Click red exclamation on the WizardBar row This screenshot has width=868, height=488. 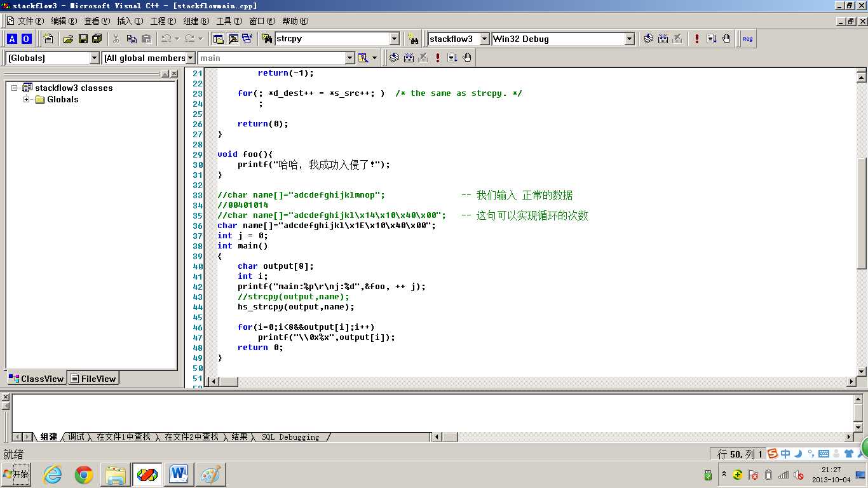[x=438, y=58]
